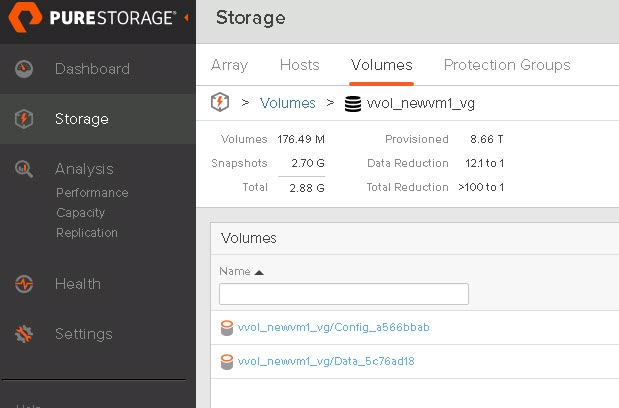This screenshot has height=408, width=619.
Task: Collapse sidebar with orange arrow beside logo
Action: coord(186,18)
